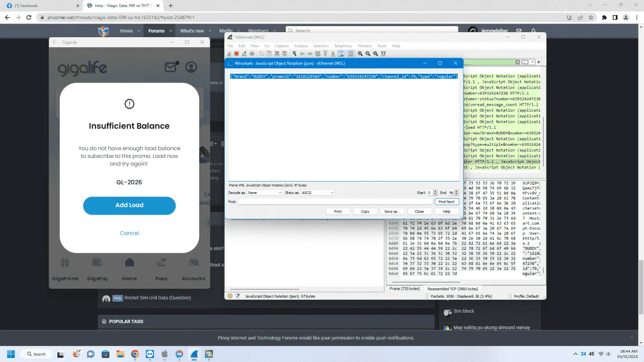Click Chrome address bar URL

click(121, 17)
